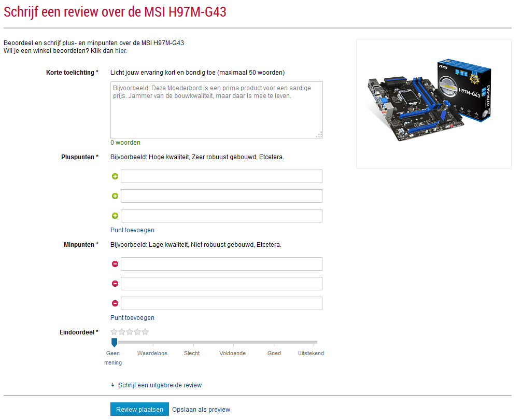Image resolution: width=522 pixels, height=420 pixels.
Task: Add a point under Pluspunten via Punt toevoegen
Action: point(133,230)
